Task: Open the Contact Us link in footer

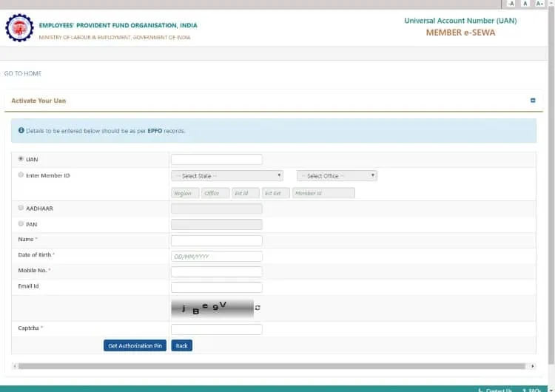Action: click(496, 390)
